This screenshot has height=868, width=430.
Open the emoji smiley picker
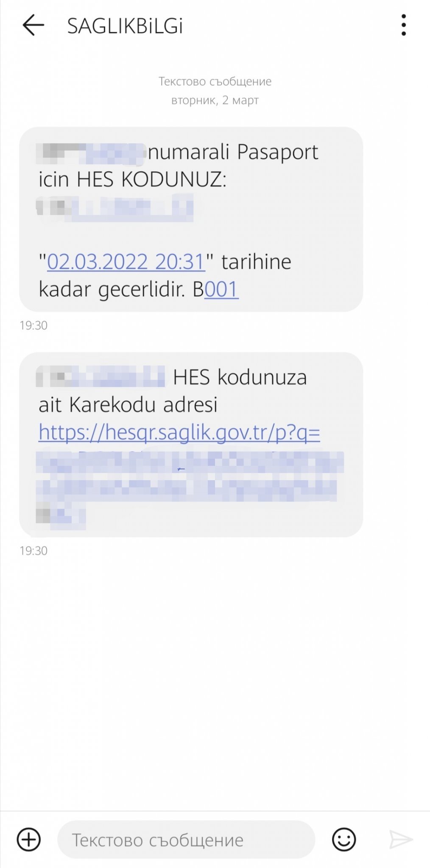(x=343, y=839)
